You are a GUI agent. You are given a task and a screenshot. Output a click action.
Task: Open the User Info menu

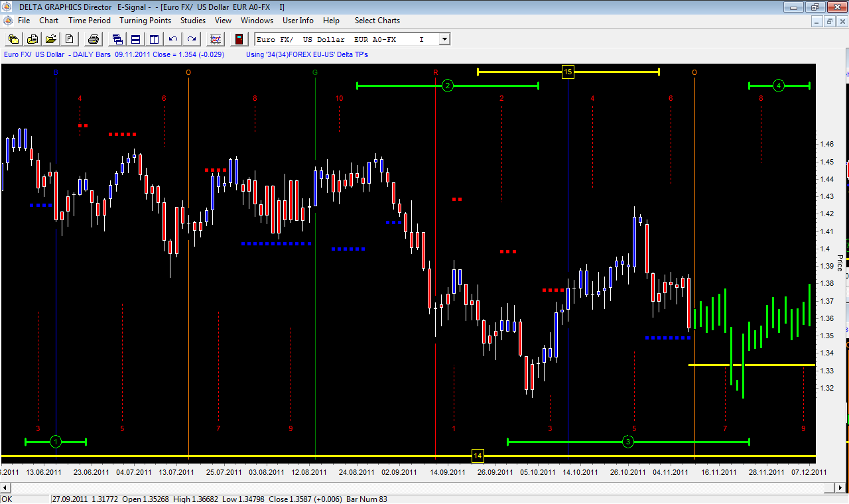coord(298,21)
